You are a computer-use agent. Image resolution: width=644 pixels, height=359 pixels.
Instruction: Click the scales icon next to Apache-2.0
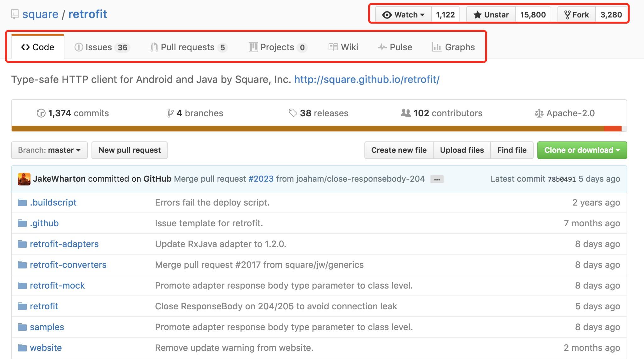pos(539,113)
